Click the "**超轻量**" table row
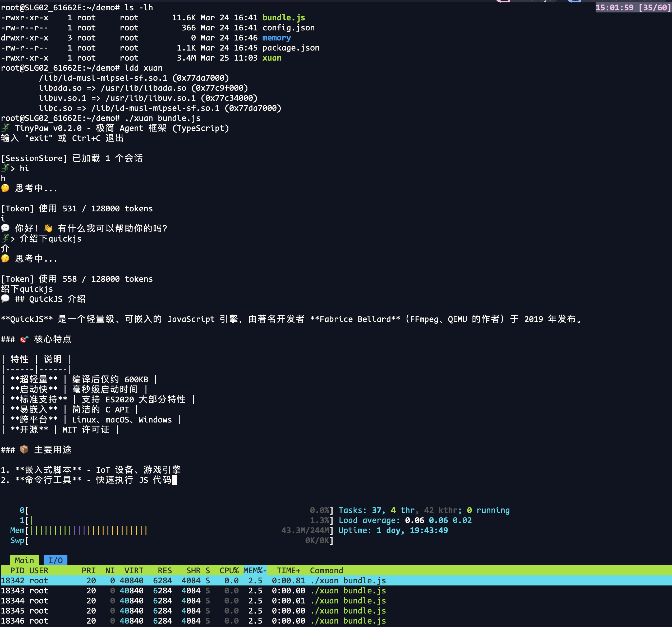672x627 pixels. (79, 379)
